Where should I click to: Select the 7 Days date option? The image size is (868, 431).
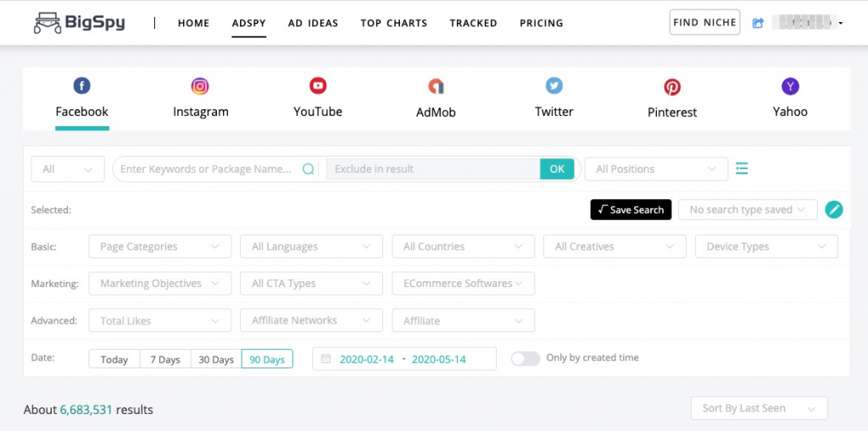tap(165, 359)
